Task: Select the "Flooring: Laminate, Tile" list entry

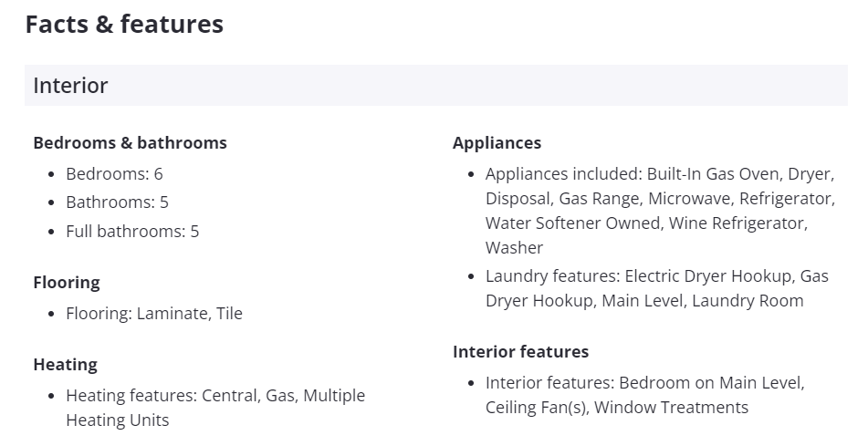Action: [154, 314]
